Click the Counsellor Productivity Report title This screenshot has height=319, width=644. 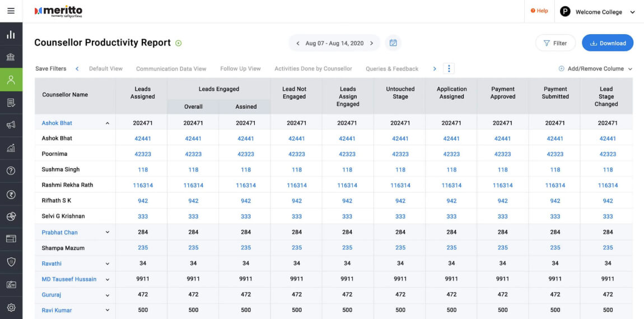[102, 43]
